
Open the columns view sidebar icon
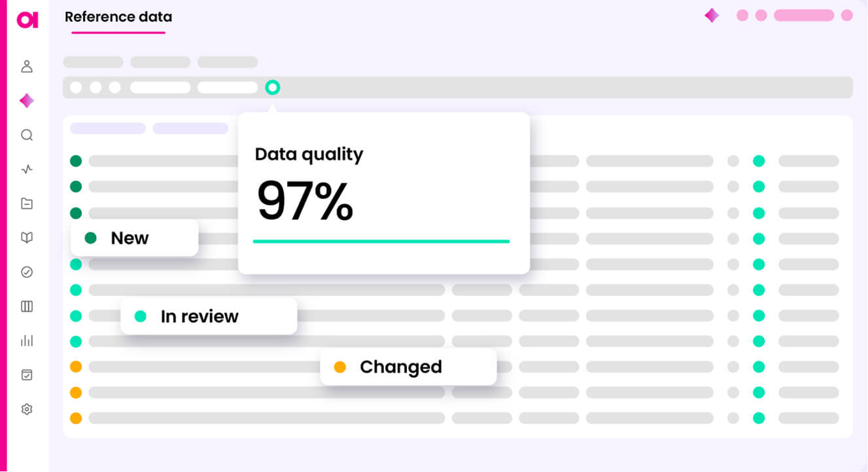(x=27, y=306)
